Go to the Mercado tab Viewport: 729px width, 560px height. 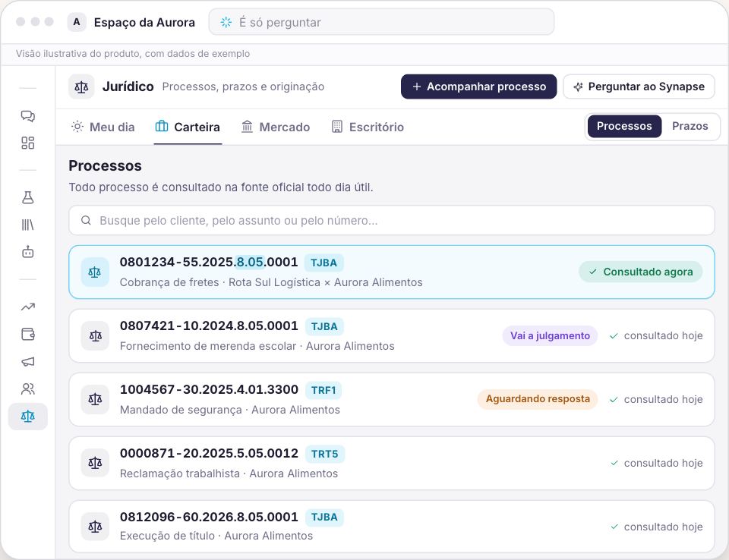point(276,127)
